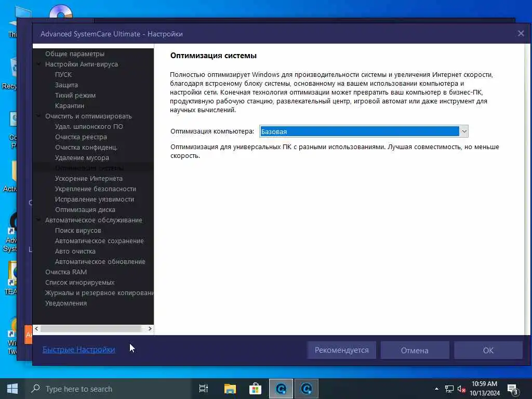Close the settings dialog with X
Viewport: 532px width, 399px height.
[x=521, y=33]
